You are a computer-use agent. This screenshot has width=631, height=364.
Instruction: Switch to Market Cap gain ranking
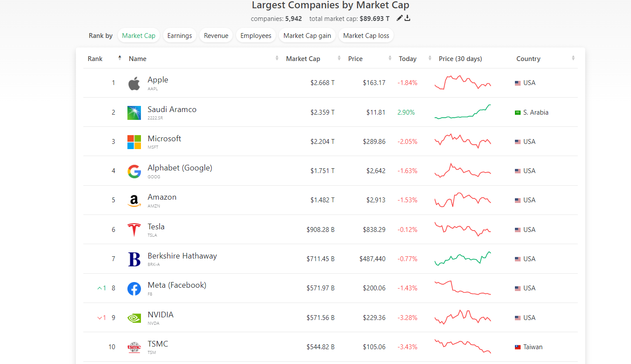pyautogui.click(x=307, y=36)
